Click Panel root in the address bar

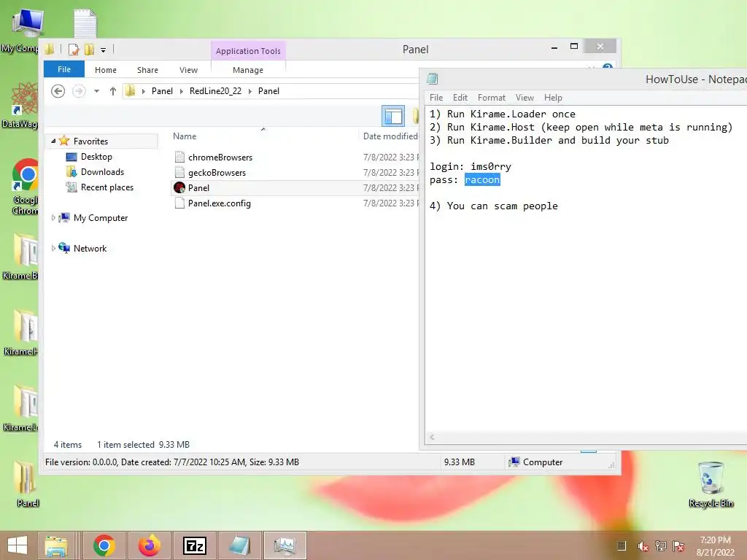[162, 91]
